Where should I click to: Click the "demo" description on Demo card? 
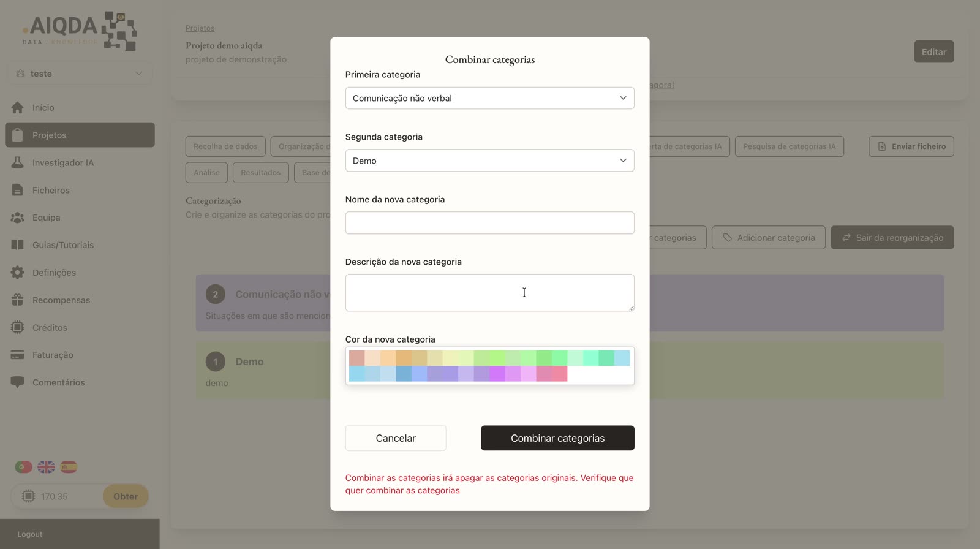coord(217,383)
